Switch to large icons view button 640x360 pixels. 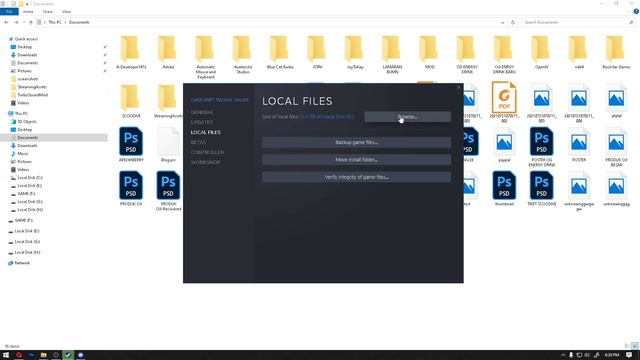635,346
